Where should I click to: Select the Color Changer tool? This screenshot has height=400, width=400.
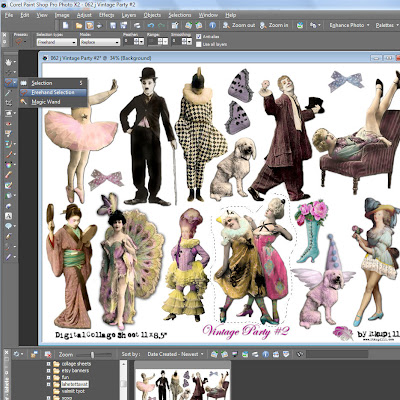click(x=8, y=165)
